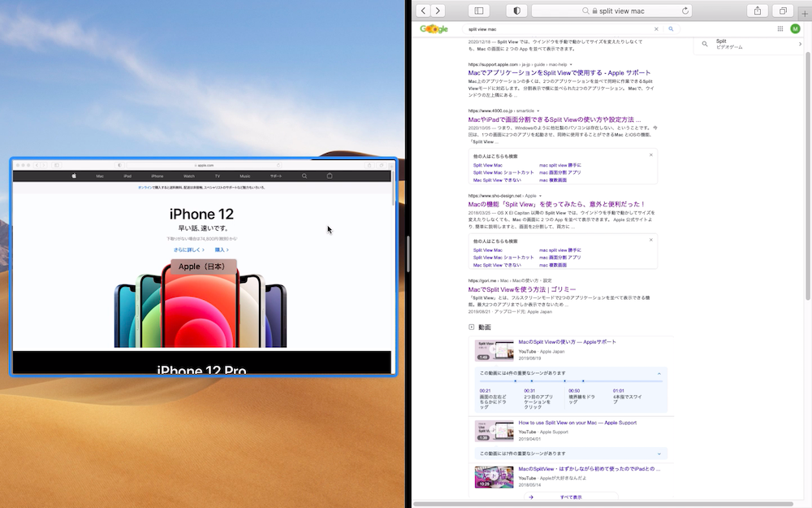Click the Split View divider handle between windows
This screenshot has width=812, height=508.
click(408, 254)
